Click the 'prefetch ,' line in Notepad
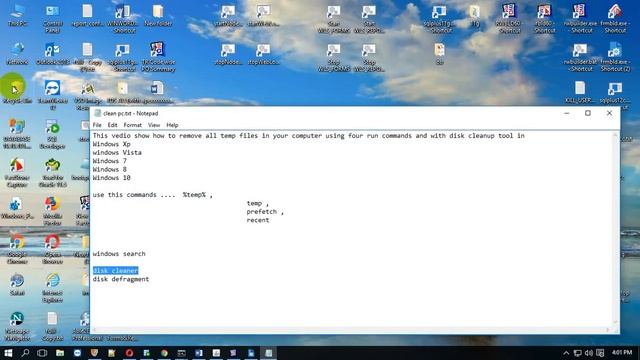This screenshot has height=360, width=640. (x=265, y=211)
